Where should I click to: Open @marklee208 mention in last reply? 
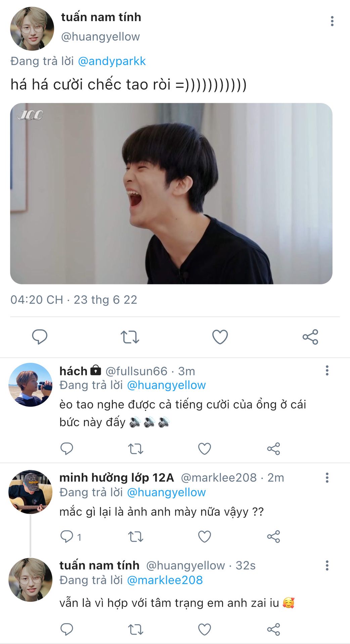coord(165,580)
